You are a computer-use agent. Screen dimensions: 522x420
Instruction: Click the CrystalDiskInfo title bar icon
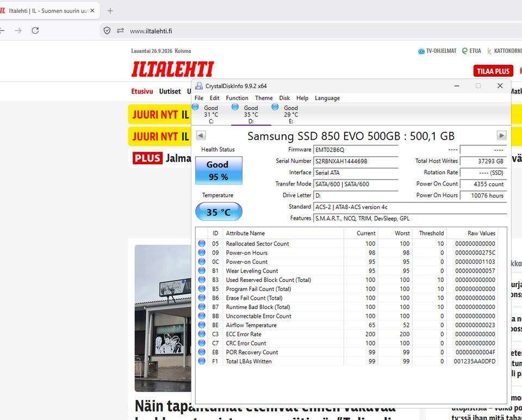click(199, 86)
